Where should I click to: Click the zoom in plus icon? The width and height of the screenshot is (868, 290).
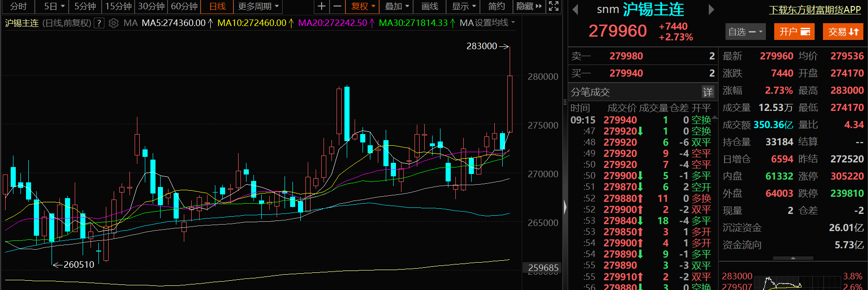point(321,6)
